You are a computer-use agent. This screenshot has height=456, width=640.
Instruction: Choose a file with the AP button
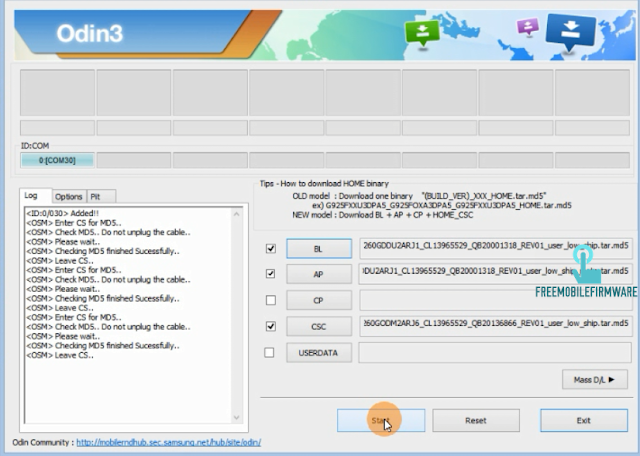tap(319, 274)
